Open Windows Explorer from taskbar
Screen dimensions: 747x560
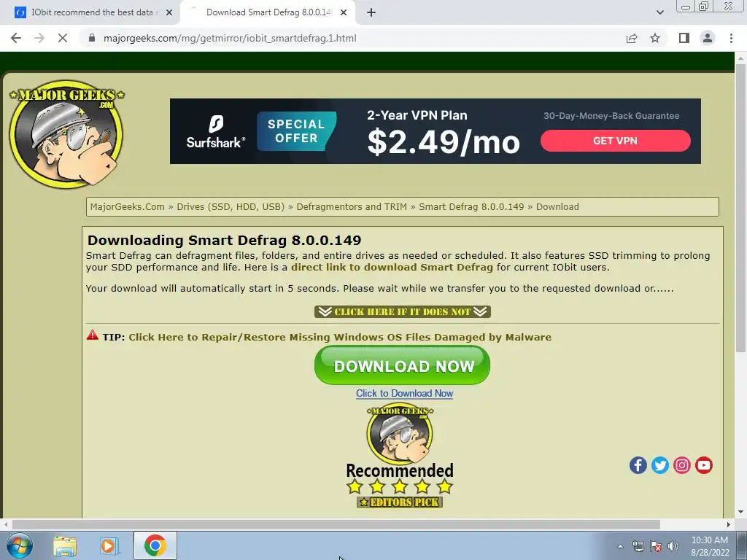coord(65,545)
